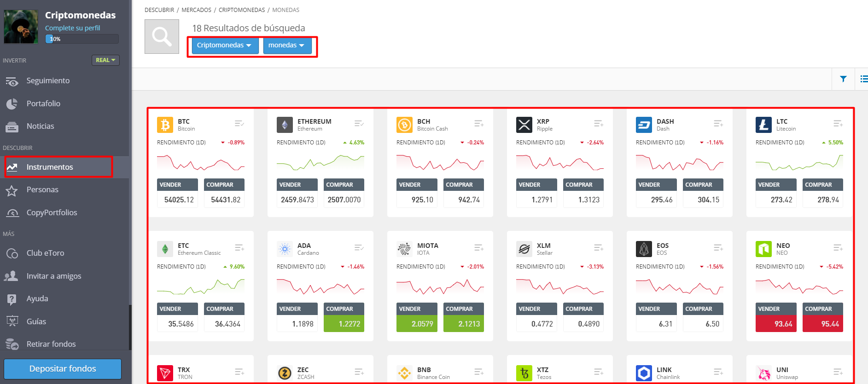This screenshot has height=384, width=868.
Task: Add DASH to watchlist
Action: coord(718,123)
